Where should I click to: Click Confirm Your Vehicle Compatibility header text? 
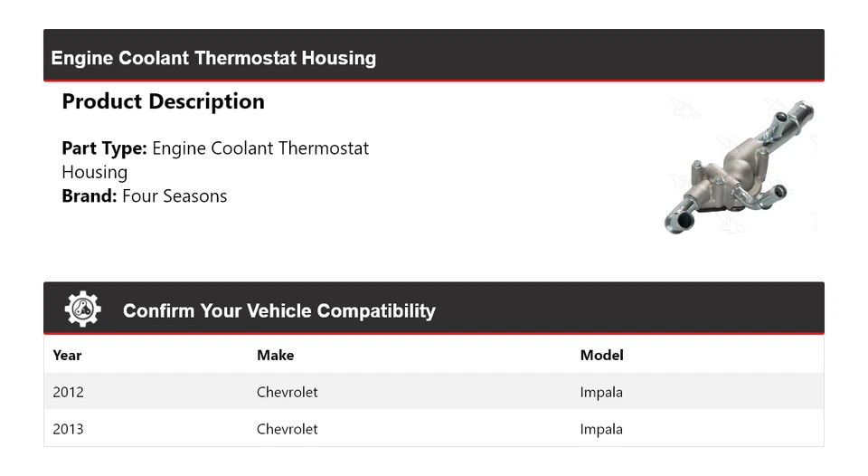pos(278,311)
